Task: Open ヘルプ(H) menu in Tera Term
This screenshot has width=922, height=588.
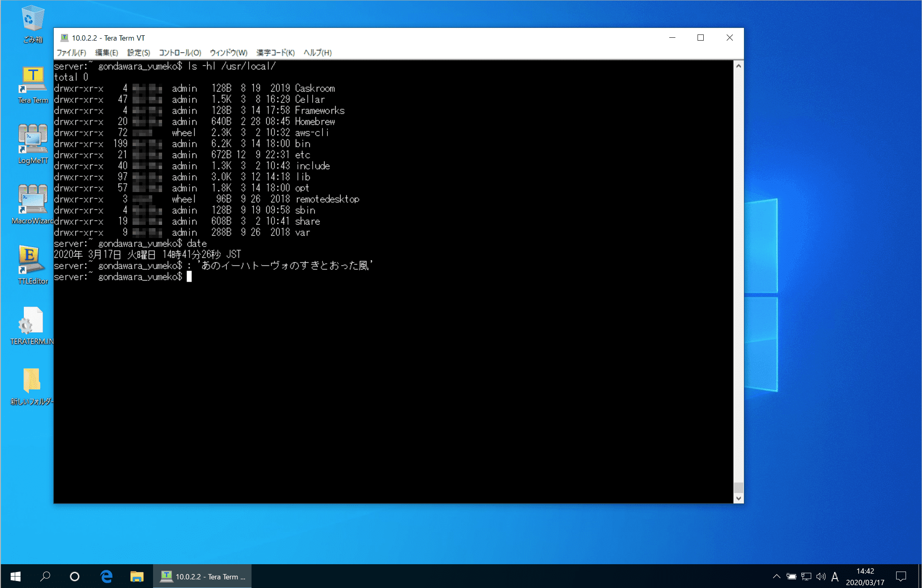Action: click(x=316, y=53)
